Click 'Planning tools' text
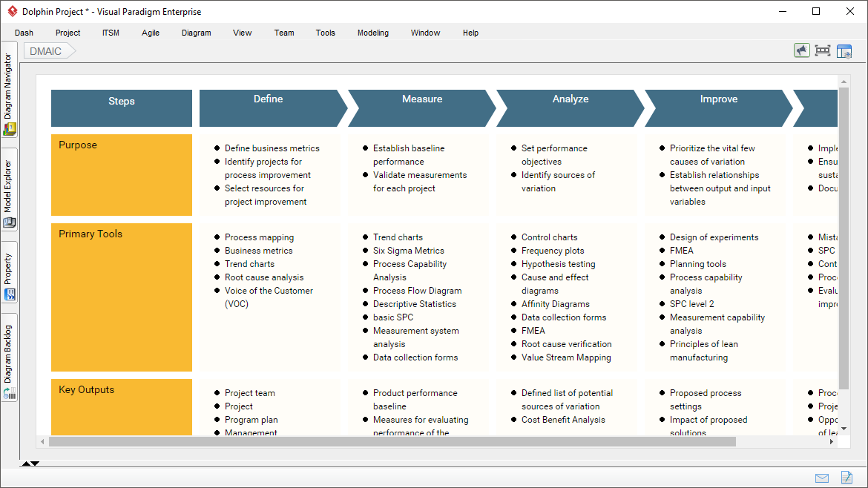Screen dimensions: 868x488 pyautogui.click(x=698, y=264)
